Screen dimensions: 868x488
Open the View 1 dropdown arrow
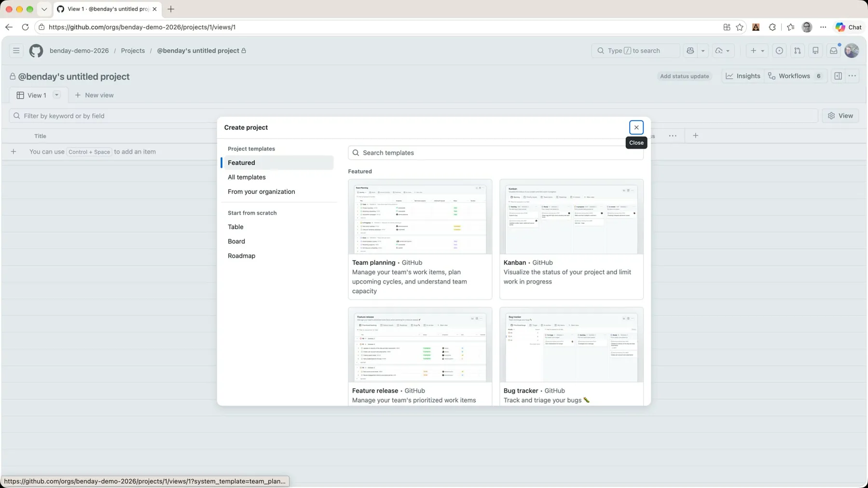56,95
